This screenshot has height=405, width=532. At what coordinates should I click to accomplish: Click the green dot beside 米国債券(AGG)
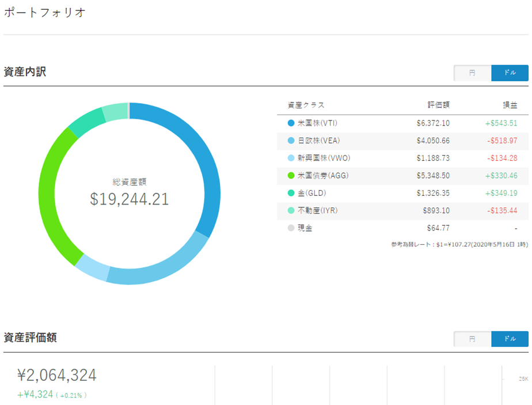[291, 176]
